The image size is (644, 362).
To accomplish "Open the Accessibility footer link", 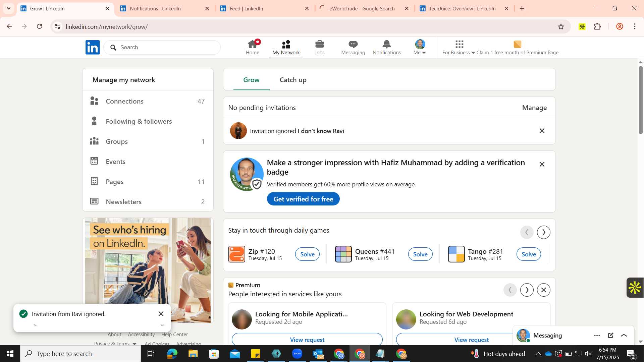I will 141,335.
